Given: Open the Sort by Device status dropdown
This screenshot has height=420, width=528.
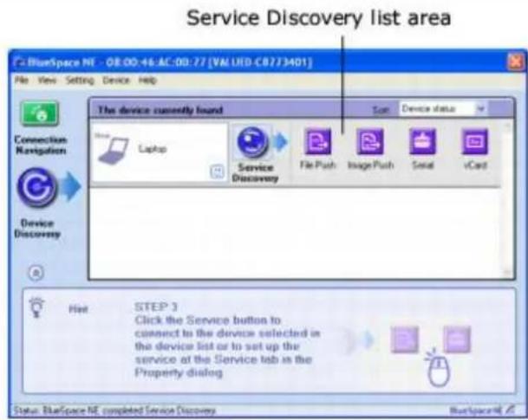Looking at the screenshot, I should click(x=443, y=109).
